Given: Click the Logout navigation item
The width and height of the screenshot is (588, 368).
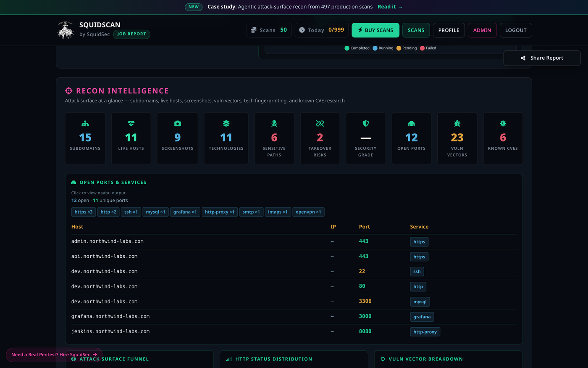Looking at the screenshot, I should tap(516, 30).
